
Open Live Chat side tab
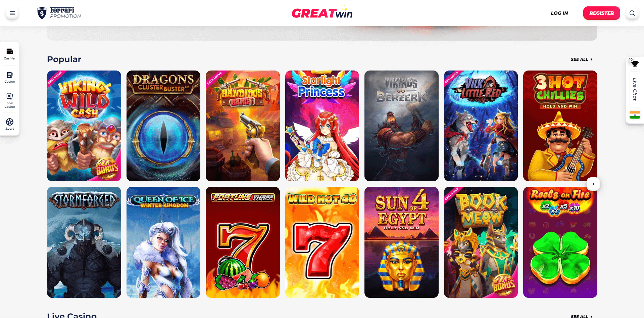[x=635, y=89]
